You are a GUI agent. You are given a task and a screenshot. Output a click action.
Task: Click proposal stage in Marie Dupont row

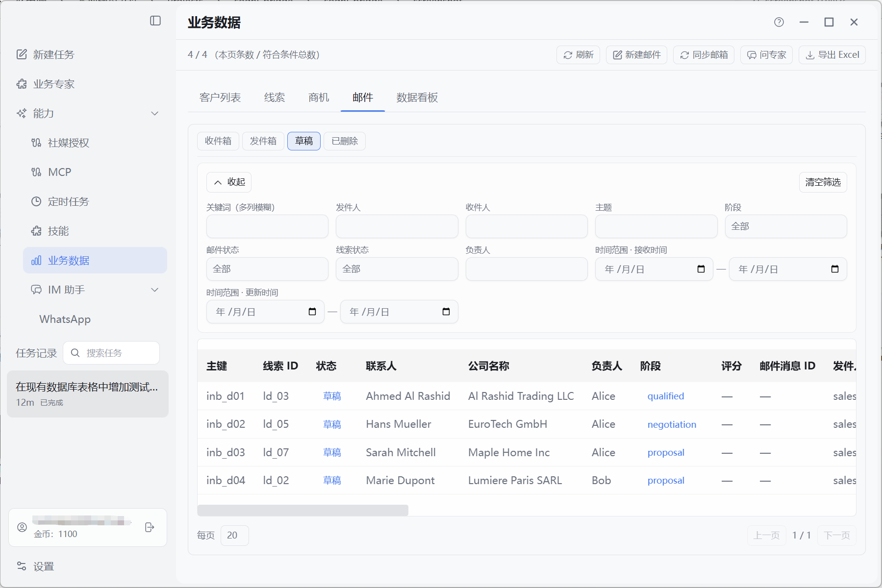[666, 480]
